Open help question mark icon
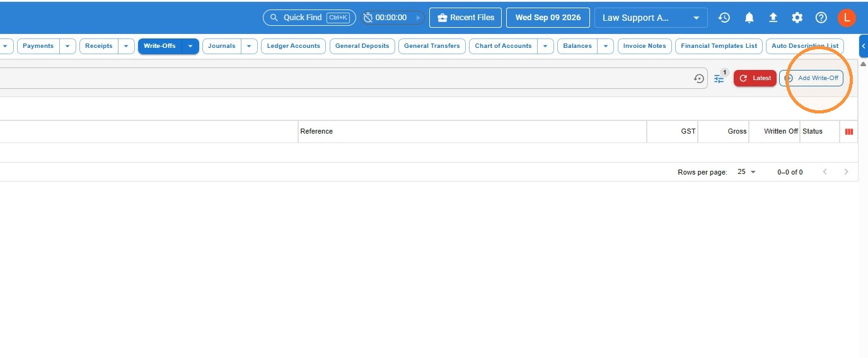Screen dimensions: 868x358 coord(821,18)
